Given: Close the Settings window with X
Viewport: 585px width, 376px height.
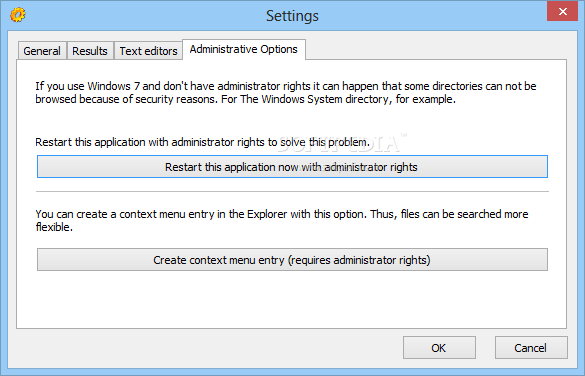Looking at the screenshot, I should pos(563,11).
